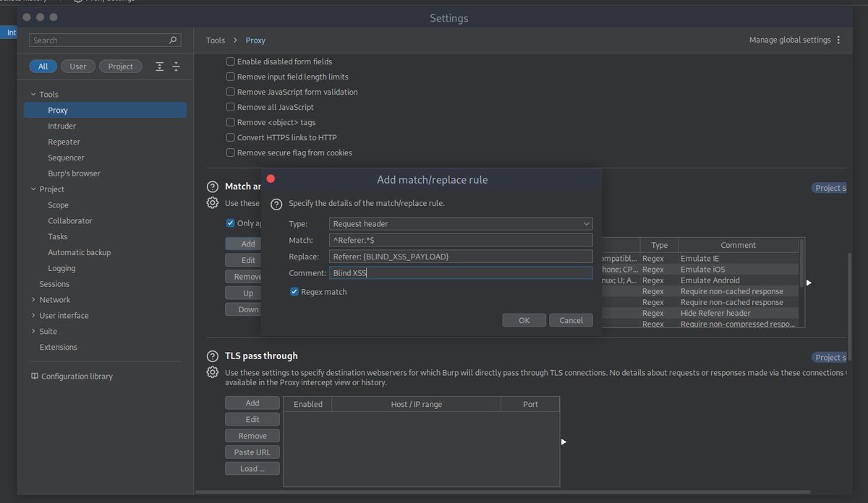This screenshot has height=503, width=868.
Task: Open Repeater settings in sidebar
Action: [64, 142]
